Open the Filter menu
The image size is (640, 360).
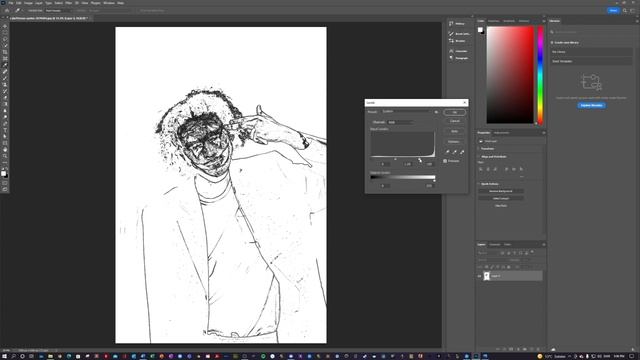pos(69,3)
